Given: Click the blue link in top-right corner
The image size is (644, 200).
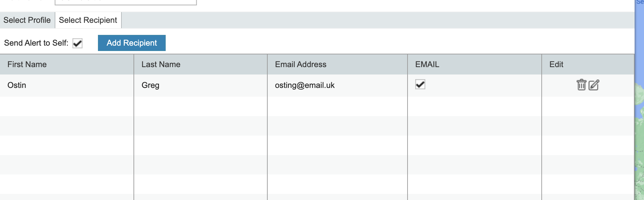Looking at the screenshot, I should [x=640, y=2].
